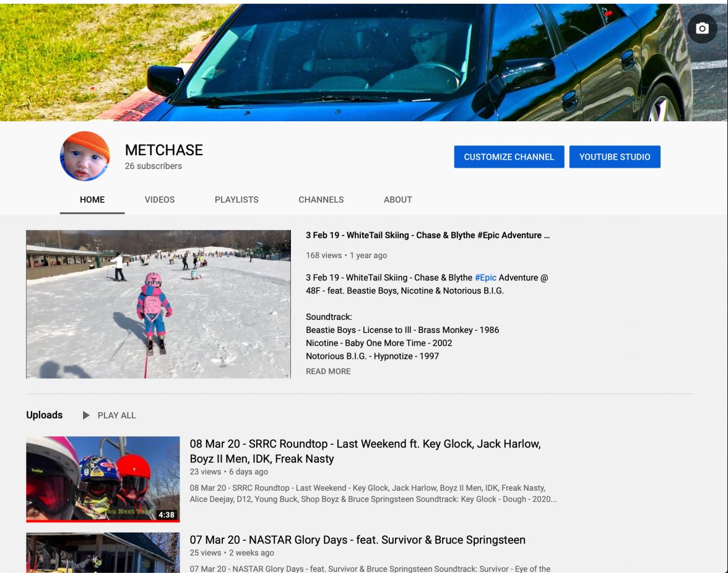Click the camera icon on banner
728x573 pixels.
[x=702, y=28]
